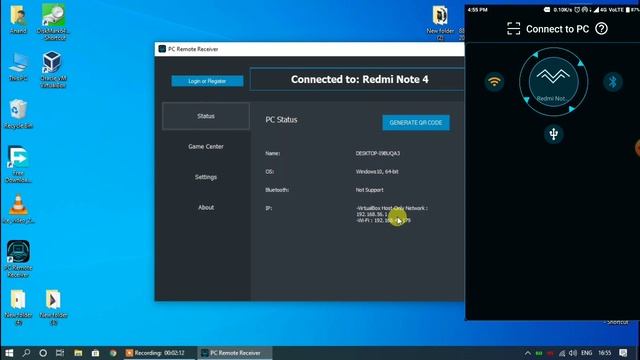Show hidden system tray icons

tap(527, 353)
